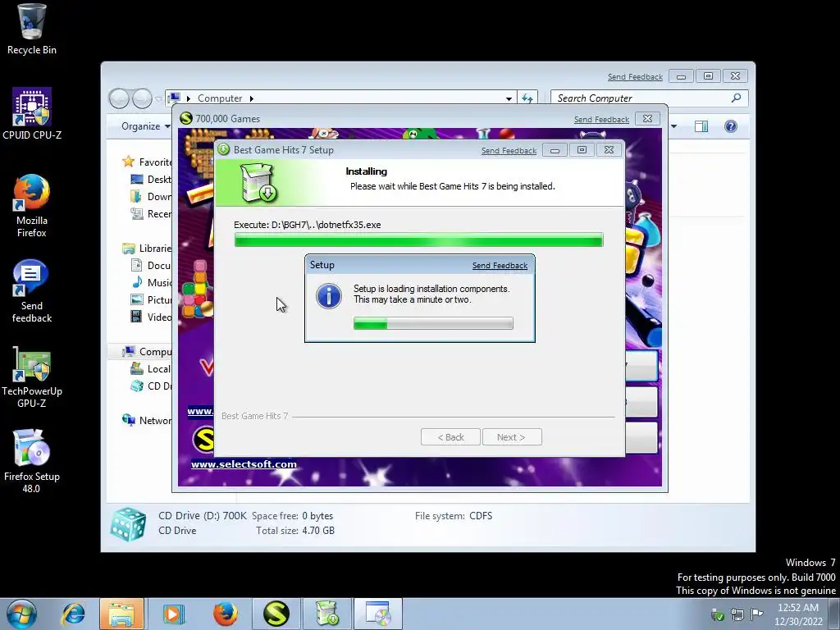
Task: Click Send Feedback link in Setup dialog
Action: click(500, 266)
